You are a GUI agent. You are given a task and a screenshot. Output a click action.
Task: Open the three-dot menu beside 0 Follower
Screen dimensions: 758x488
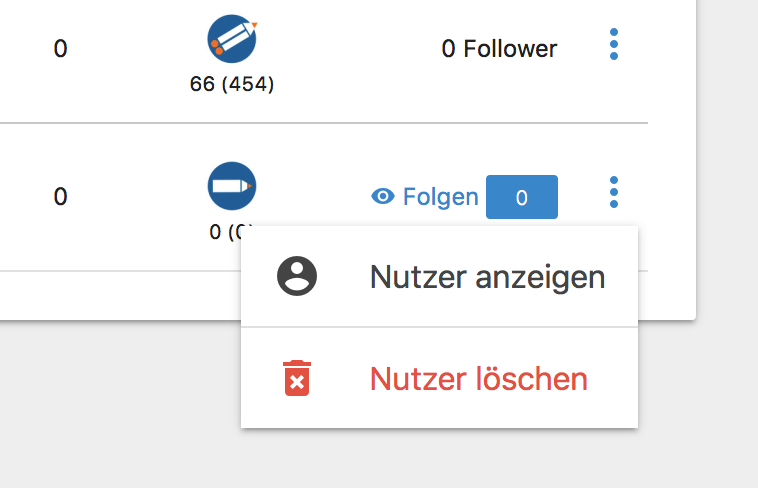click(x=614, y=44)
